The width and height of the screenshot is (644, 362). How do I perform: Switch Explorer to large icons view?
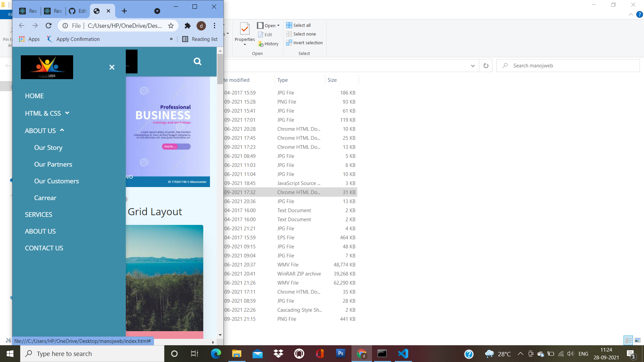click(638, 340)
